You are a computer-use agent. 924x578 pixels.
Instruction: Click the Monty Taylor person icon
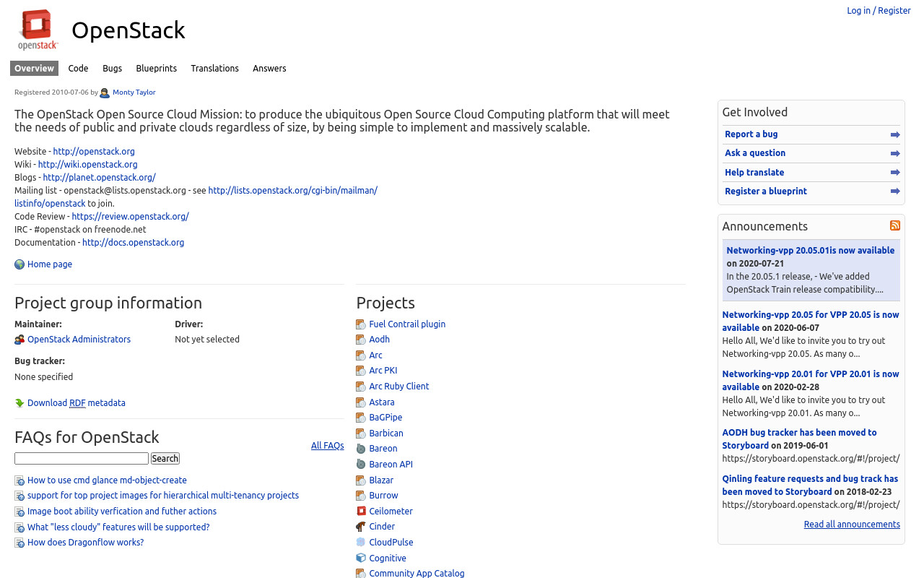[105, 92]
